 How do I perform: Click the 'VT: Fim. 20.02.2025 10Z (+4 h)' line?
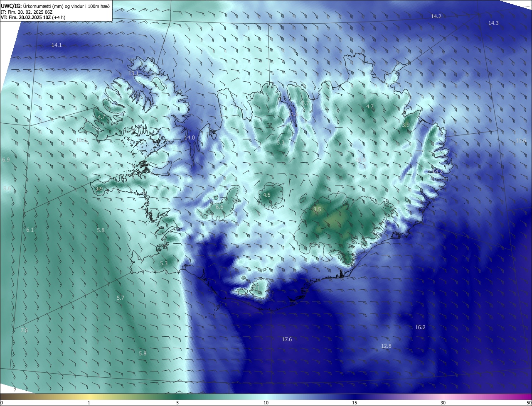(33, 17)
